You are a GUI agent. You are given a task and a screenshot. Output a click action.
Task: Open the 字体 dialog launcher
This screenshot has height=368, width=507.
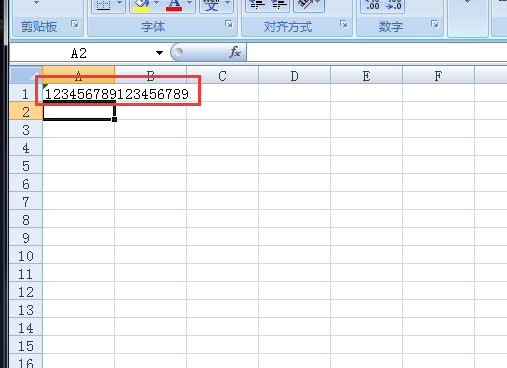coord(229,24)
